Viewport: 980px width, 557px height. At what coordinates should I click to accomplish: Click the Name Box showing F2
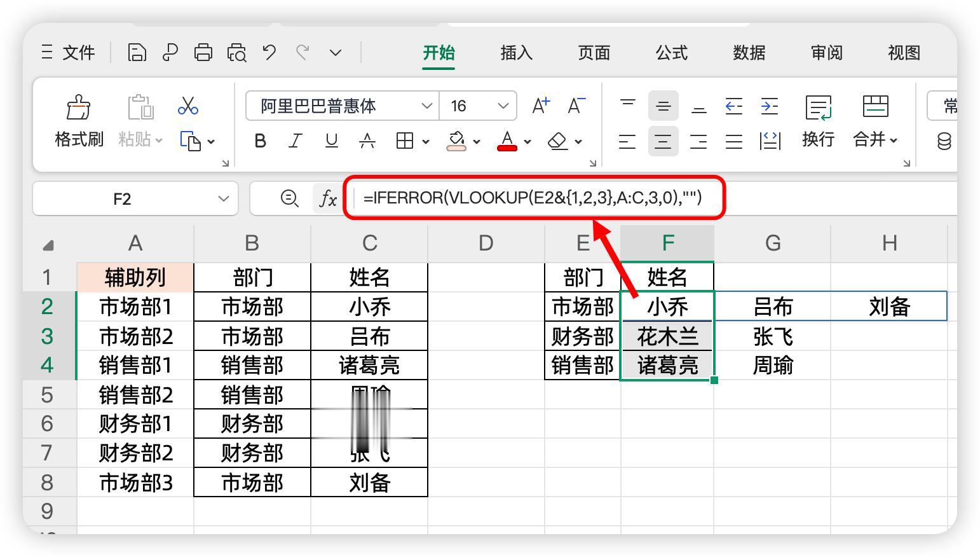135,199
